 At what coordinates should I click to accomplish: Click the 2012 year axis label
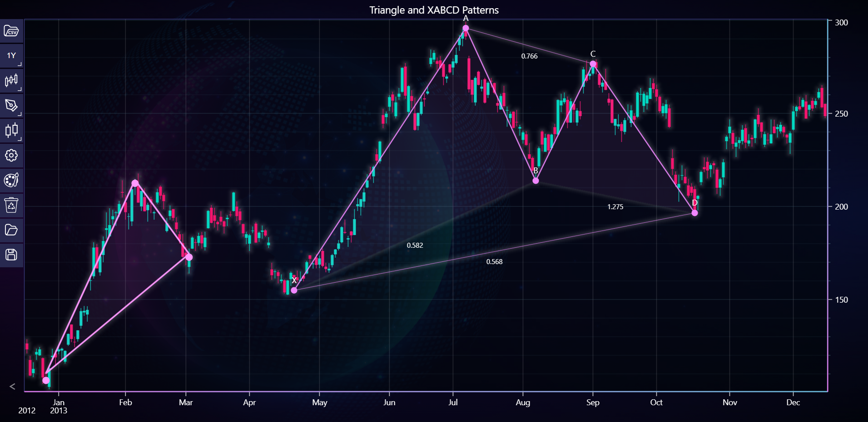[x=27, y=411]
